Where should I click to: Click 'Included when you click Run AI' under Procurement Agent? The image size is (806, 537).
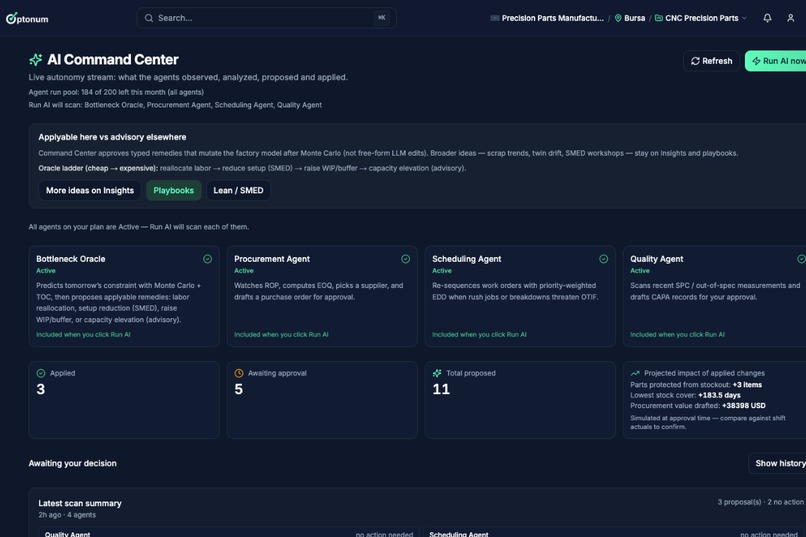coord(281,335)
